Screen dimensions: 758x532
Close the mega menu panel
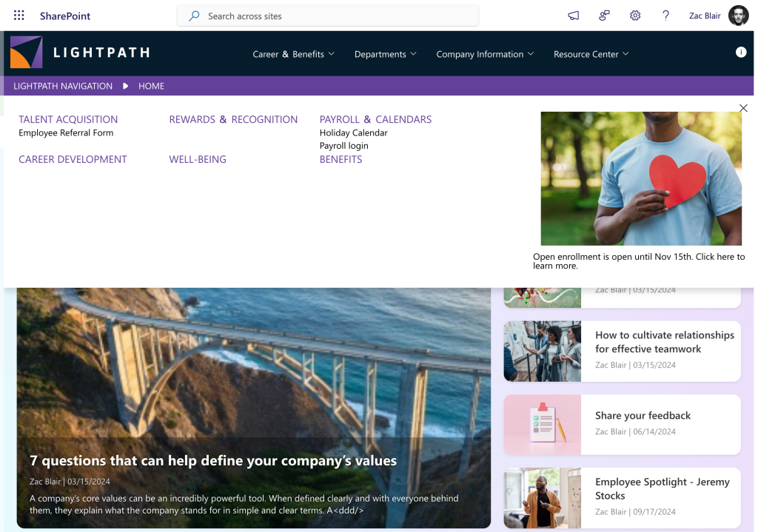(x=743, y=108)
